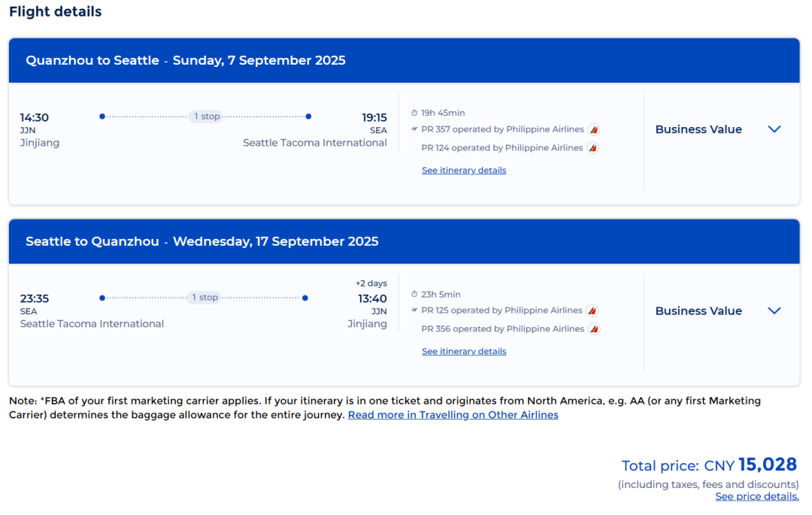This screenshot has height=515, width=812.
Task: Click the Philippine Airlines logo beside PR 357
Action: [x=594, y=129]
